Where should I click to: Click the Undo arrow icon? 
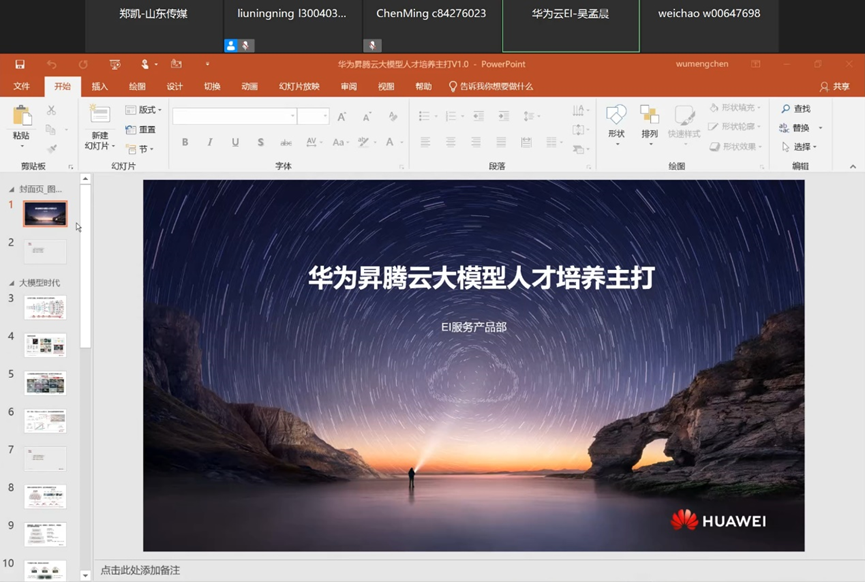(51, 65)
